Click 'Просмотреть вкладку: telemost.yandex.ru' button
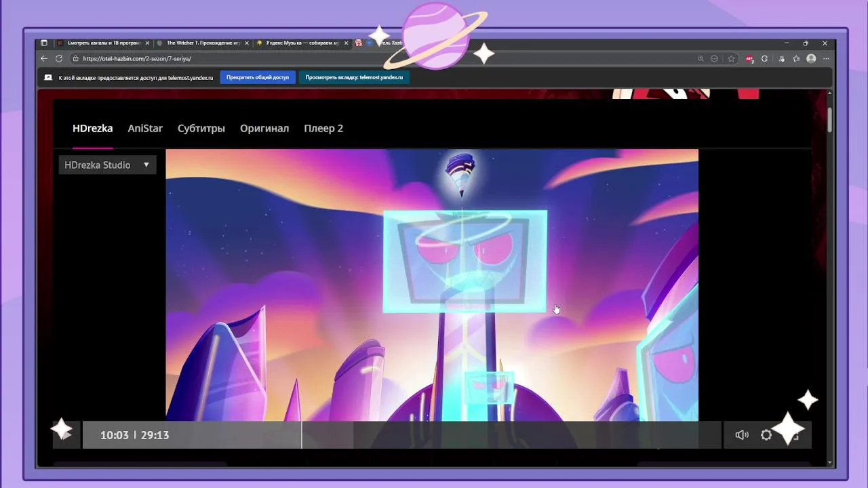Viewport: 868px width, 488px height. (x=354, y=77)
